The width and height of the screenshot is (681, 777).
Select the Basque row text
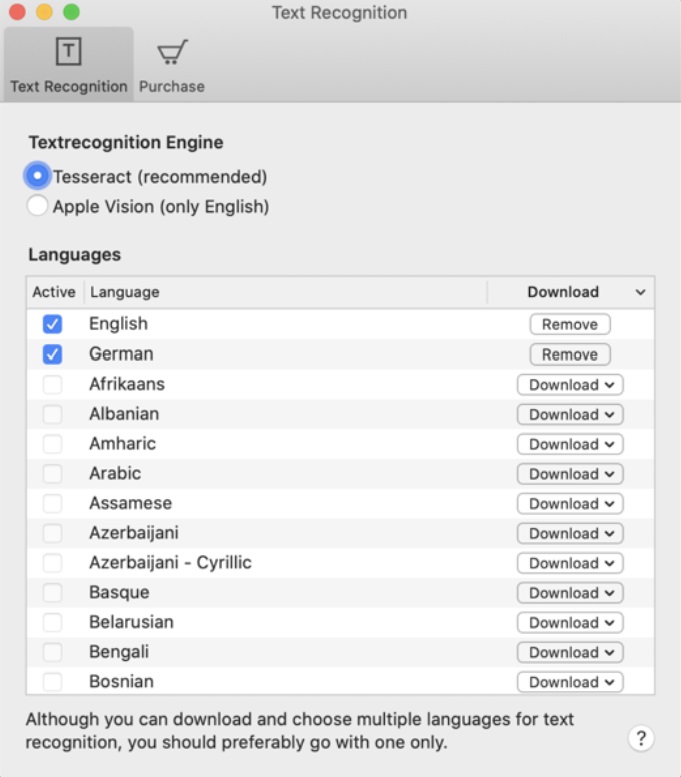[x=119, y=593]
